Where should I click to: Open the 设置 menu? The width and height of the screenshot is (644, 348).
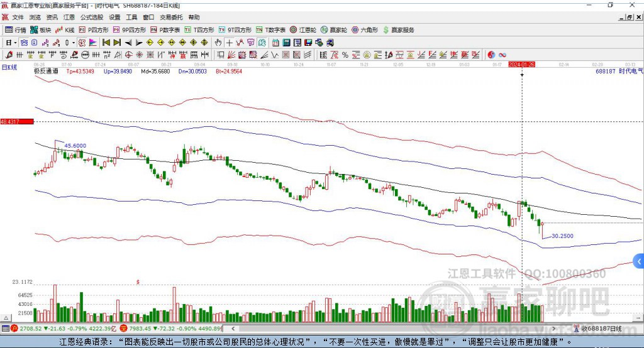(x=114, y=17)
